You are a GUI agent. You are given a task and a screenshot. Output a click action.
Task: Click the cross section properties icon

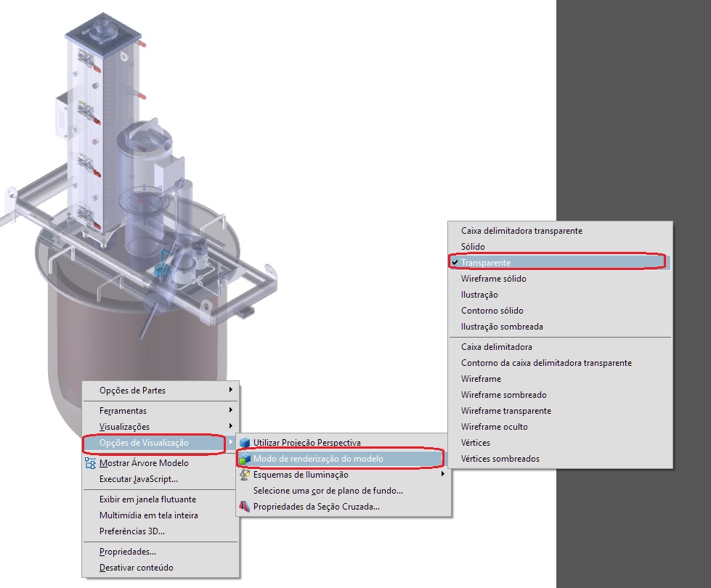[x=245, y=507]
